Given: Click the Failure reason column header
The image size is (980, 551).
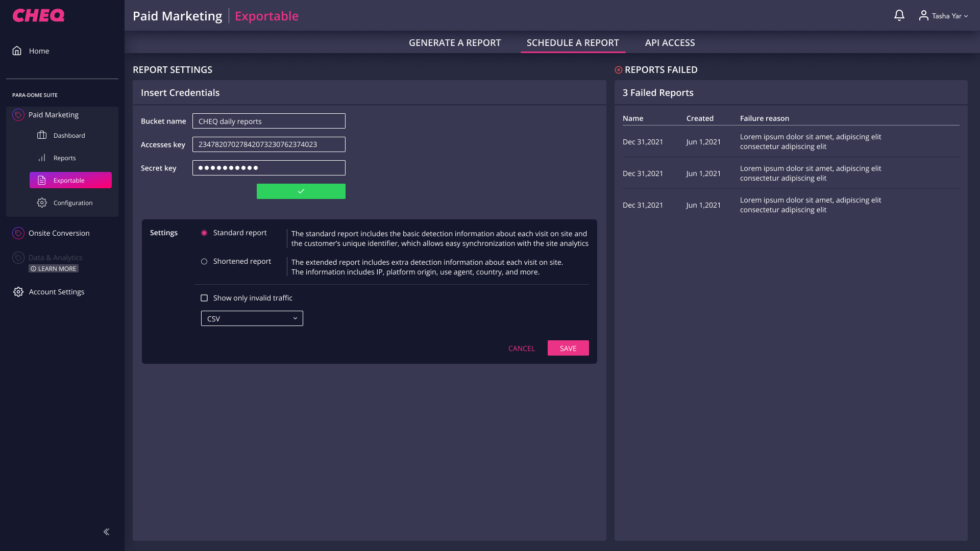Looking at the screenshot, I should click(765, 118).
